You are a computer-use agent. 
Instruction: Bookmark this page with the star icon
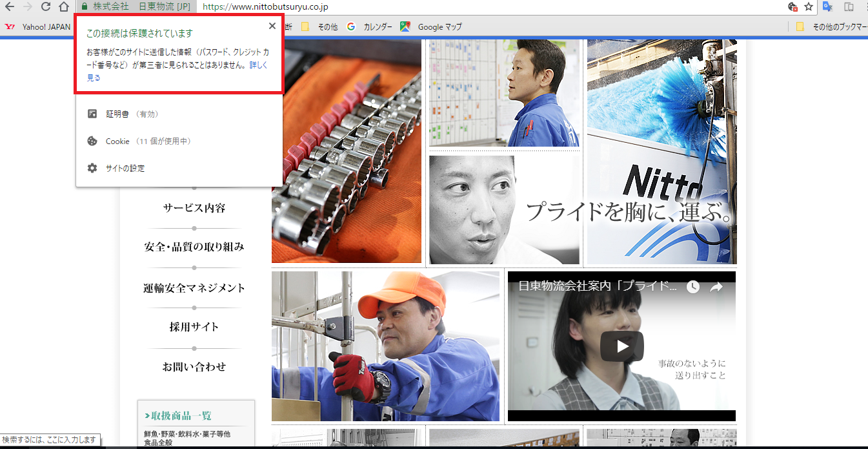point(809,6)
